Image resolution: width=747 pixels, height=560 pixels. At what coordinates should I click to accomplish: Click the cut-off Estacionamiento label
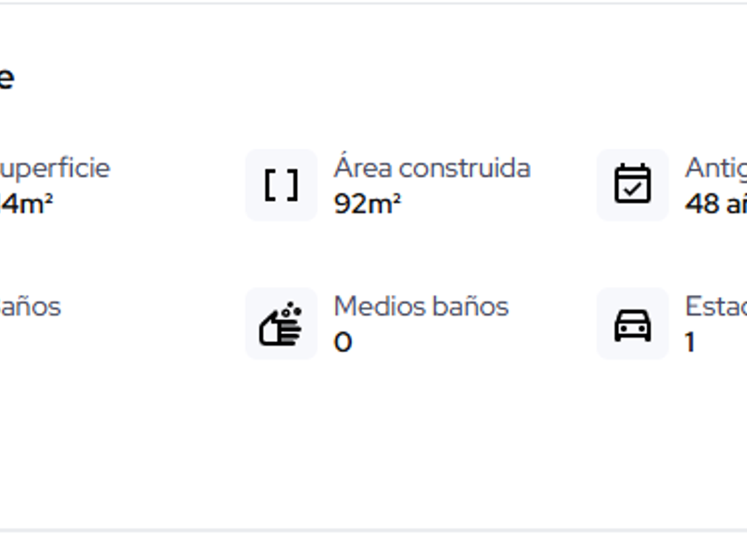(x=715, y=307)
